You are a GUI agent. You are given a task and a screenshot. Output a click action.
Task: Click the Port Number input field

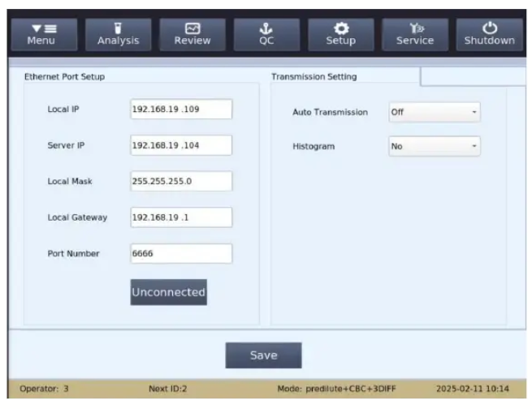point(181,254)
